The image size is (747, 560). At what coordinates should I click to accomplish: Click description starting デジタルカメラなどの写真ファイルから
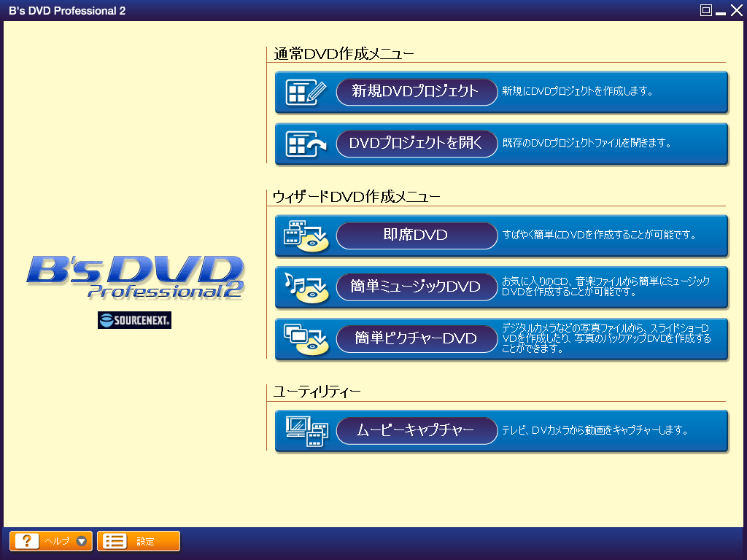(606, 338)
